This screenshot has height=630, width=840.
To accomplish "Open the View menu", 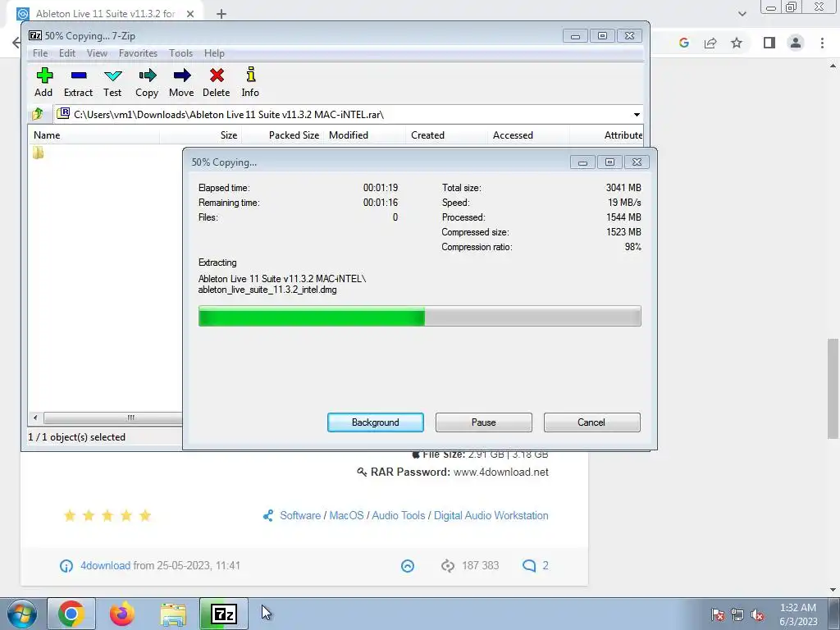I will tap(97, 53).
